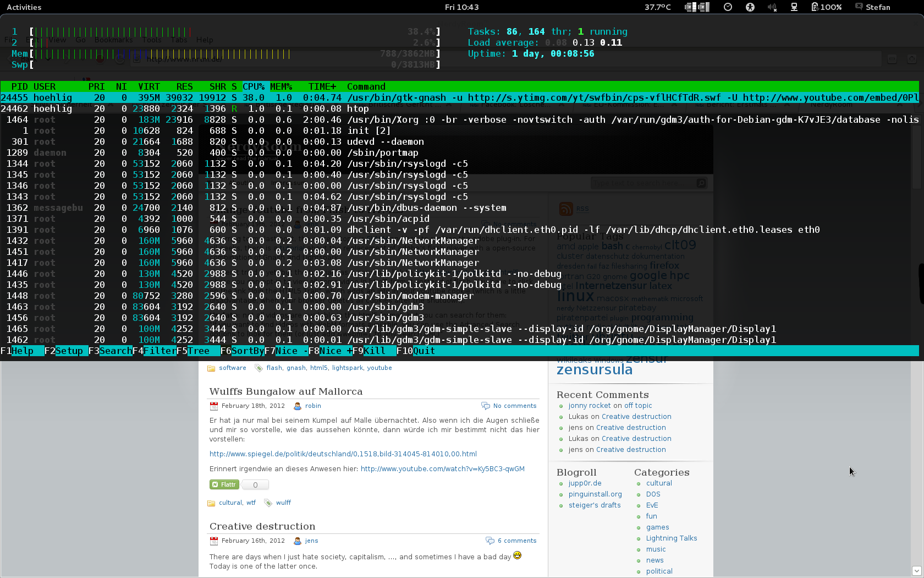Click the CPU monitor indicator in top bar
Screen dimensions: 924x578
[697, 7]
